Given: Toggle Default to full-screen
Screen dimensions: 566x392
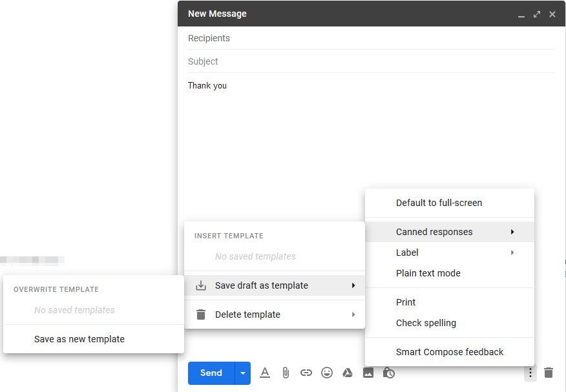Looking at the screenshot, I should coord(439,203).
